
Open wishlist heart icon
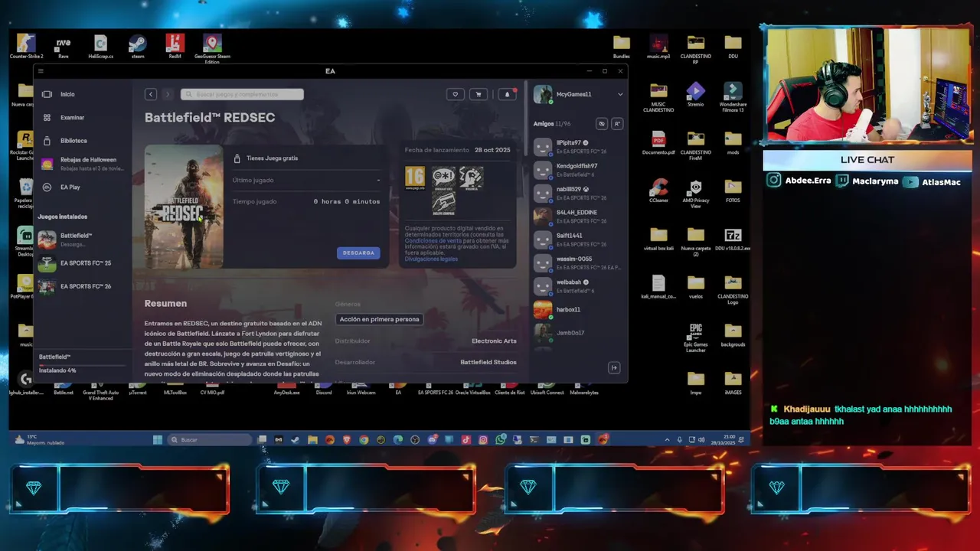point(455,94)
